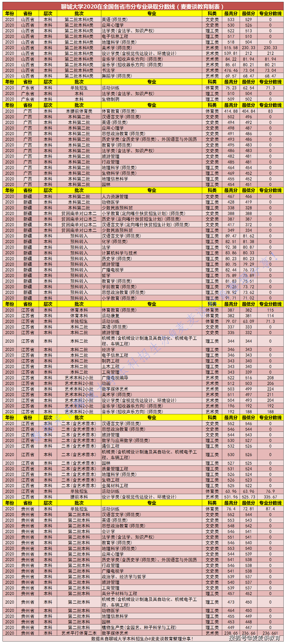Screen dimensions: 287x644
Task: Select the 224 专业分数线 for 江苏 数字媒体艺术
Action: point(270,389)
